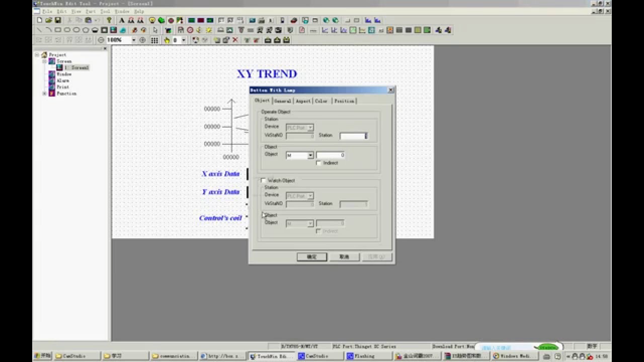Select the Arc drawing tool

49,30
